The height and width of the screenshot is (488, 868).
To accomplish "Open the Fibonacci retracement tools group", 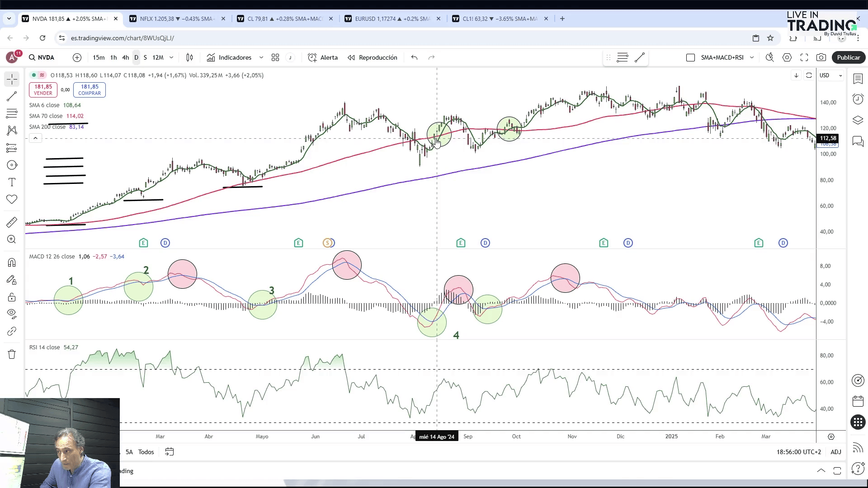I will click(12, 113).
